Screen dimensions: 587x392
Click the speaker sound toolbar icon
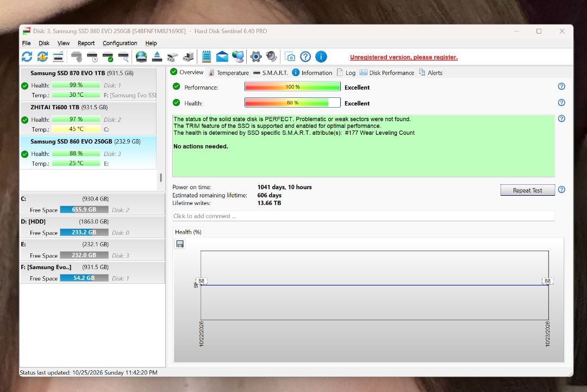pyautogui.click(x=271, y=57)
